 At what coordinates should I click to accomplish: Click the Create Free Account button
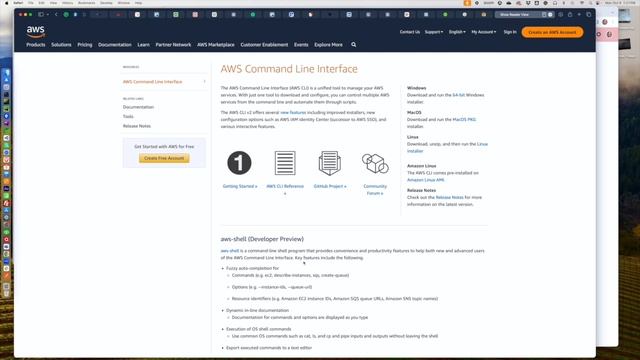164,158
